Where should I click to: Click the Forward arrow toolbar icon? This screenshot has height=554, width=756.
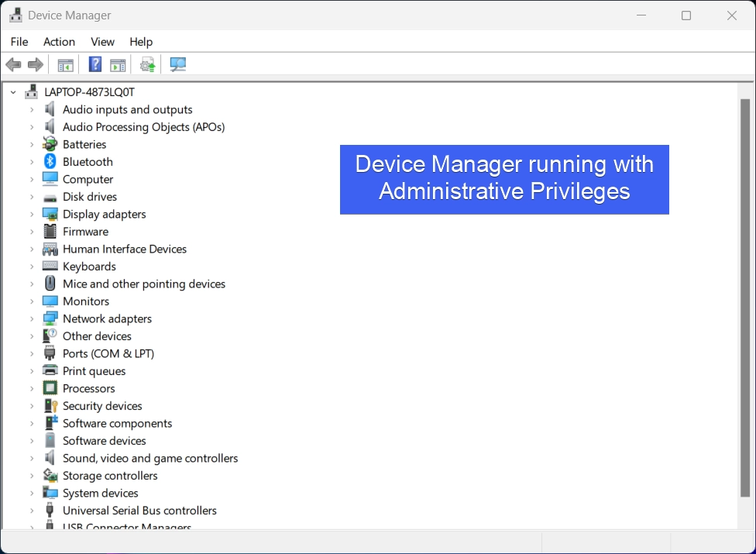tap(35, 64)
